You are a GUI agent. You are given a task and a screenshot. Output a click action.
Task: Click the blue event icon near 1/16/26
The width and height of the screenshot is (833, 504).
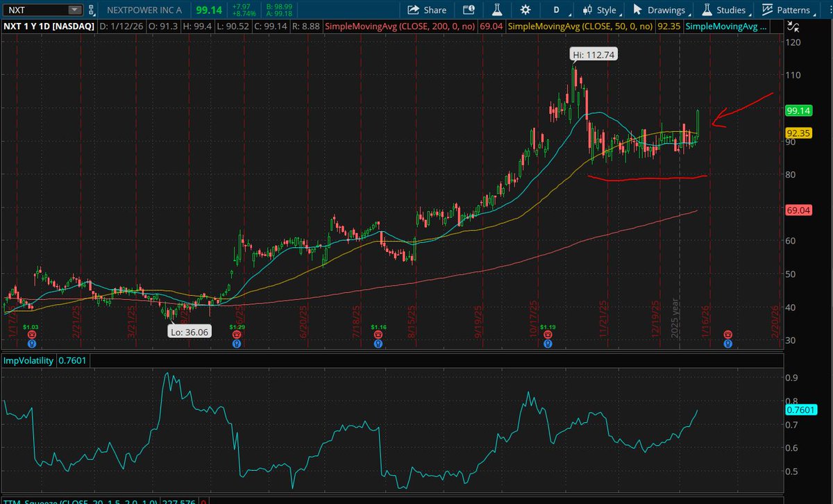[x=727, y=342]
